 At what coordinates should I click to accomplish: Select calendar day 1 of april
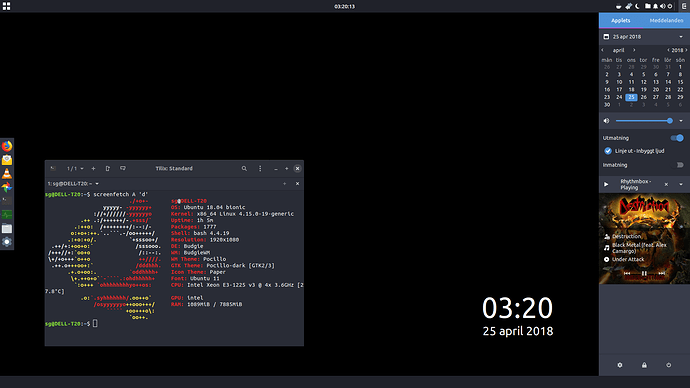pyautogui.click(x=680, y=67)
